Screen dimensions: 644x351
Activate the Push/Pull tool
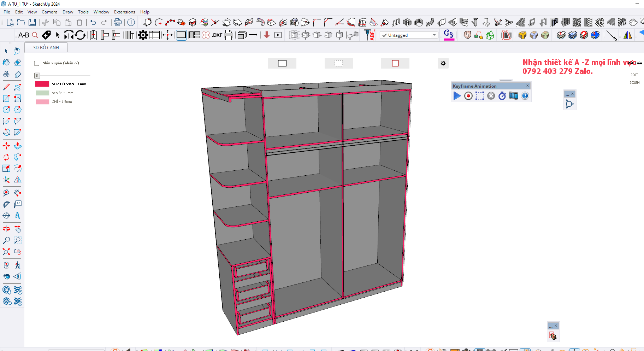pos(17,146)
